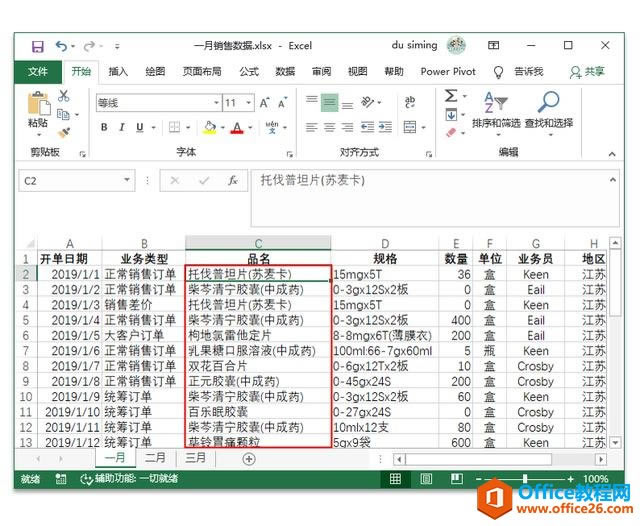
Task: Click the Borders icon
Action: pos(174,127)
